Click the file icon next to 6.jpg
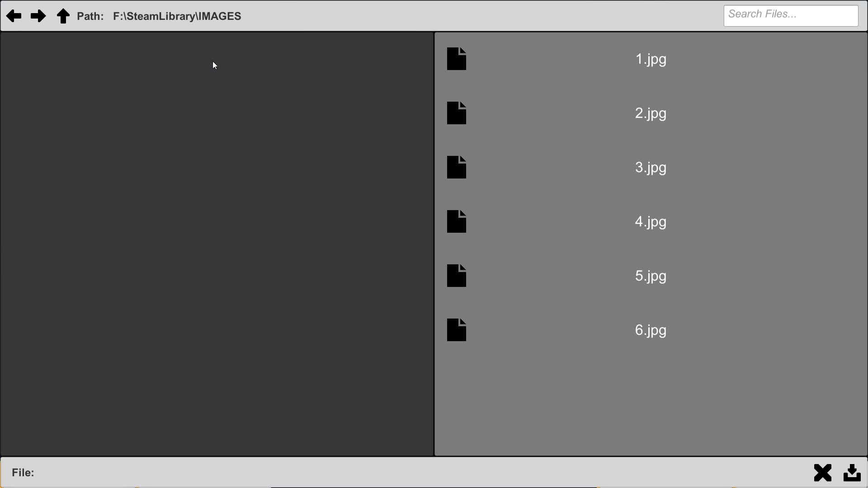868x488 pixels. [x=457, y=330]
